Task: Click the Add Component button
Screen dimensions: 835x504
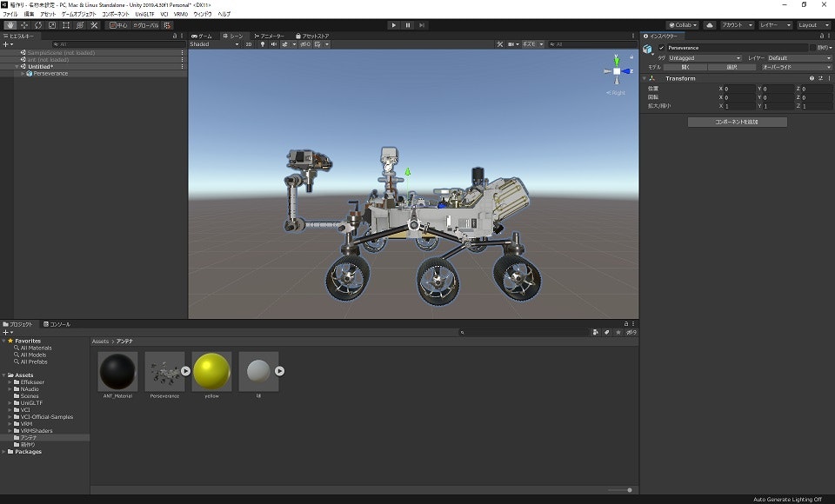Action: tap(737, 122)
